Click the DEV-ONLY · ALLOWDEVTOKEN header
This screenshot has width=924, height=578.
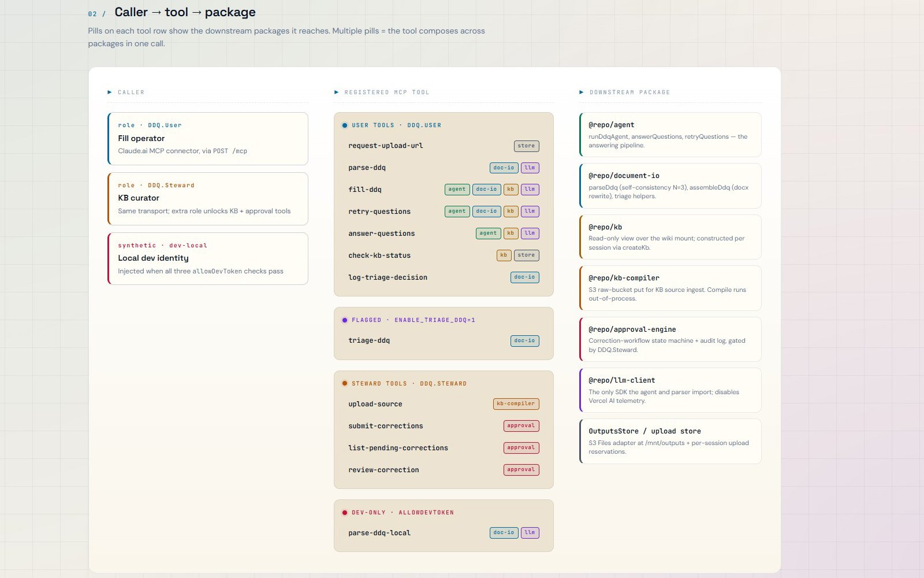(x=403, y=513)
